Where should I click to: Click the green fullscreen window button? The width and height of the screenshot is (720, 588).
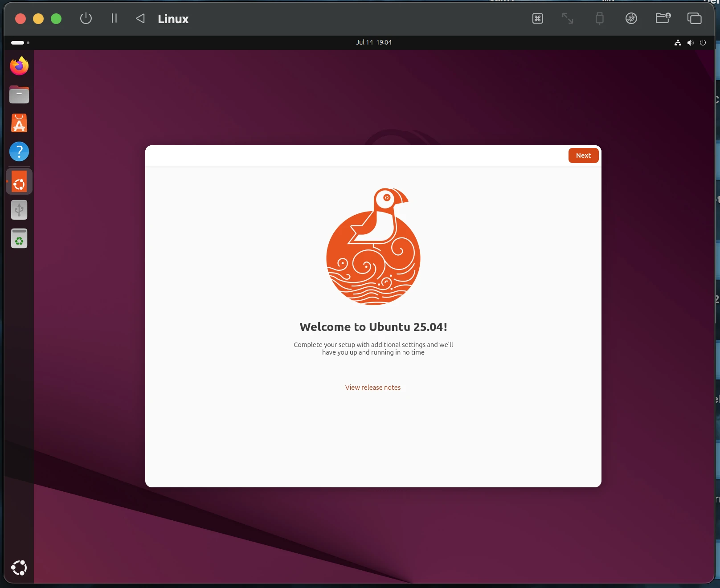click(56, 19)
